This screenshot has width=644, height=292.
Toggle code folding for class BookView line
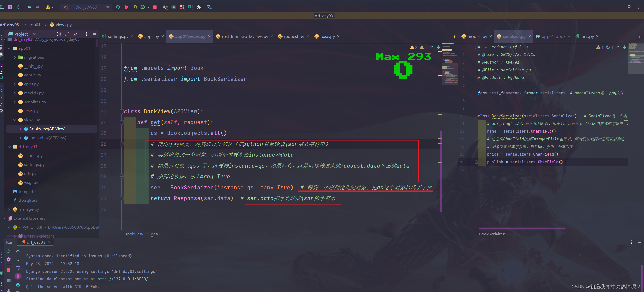pyautogui.click(x=121, y=111)
